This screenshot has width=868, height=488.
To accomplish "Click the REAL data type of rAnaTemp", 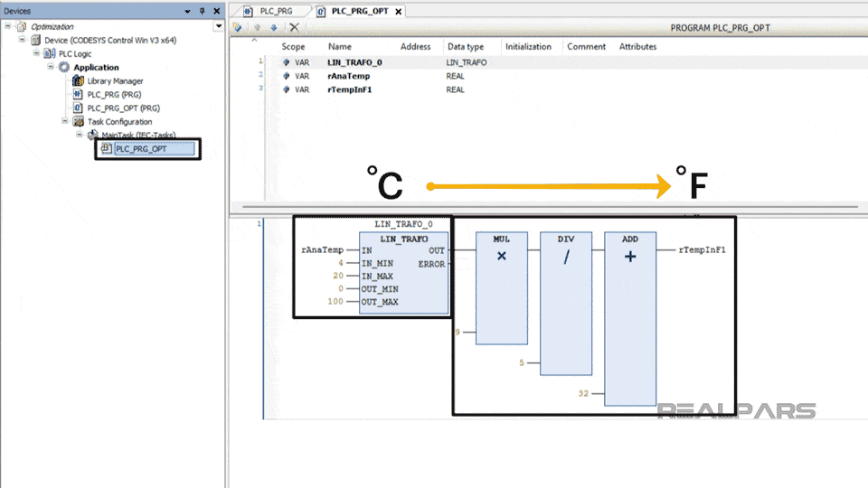I will (455, 76).
